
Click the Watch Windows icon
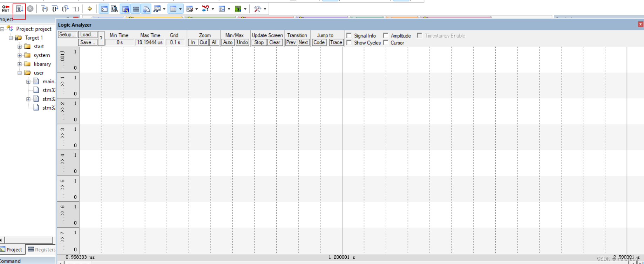point(157,9)
